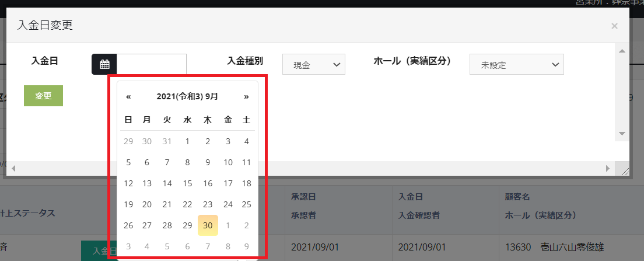Select the highlighted date 30 in calendar
Screen dimensions: 644x261
208,225
